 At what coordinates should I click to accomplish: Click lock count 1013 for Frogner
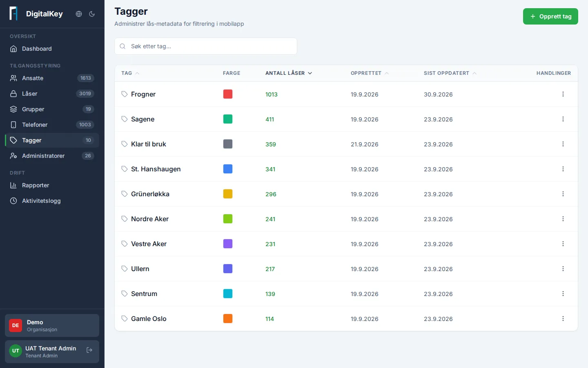coord(271,94)
